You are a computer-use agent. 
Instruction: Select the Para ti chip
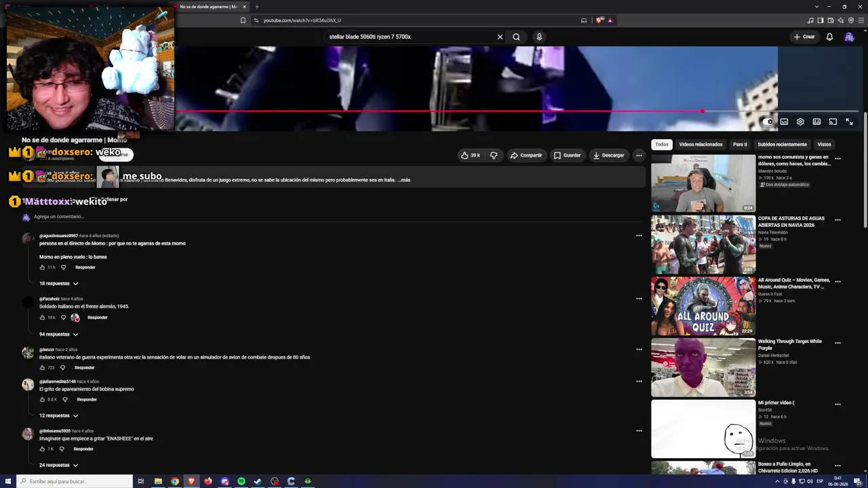[740, 144]
